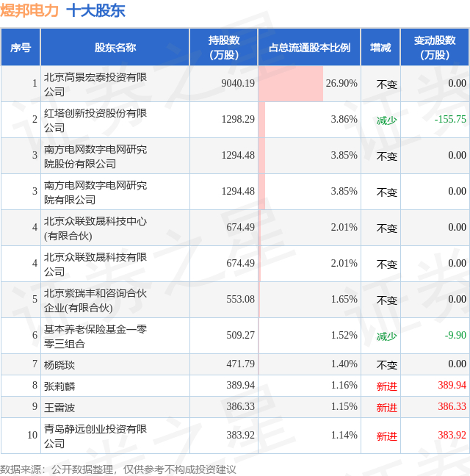
Task: Select shareholder 张莉麟
Action: pos(59,386)
